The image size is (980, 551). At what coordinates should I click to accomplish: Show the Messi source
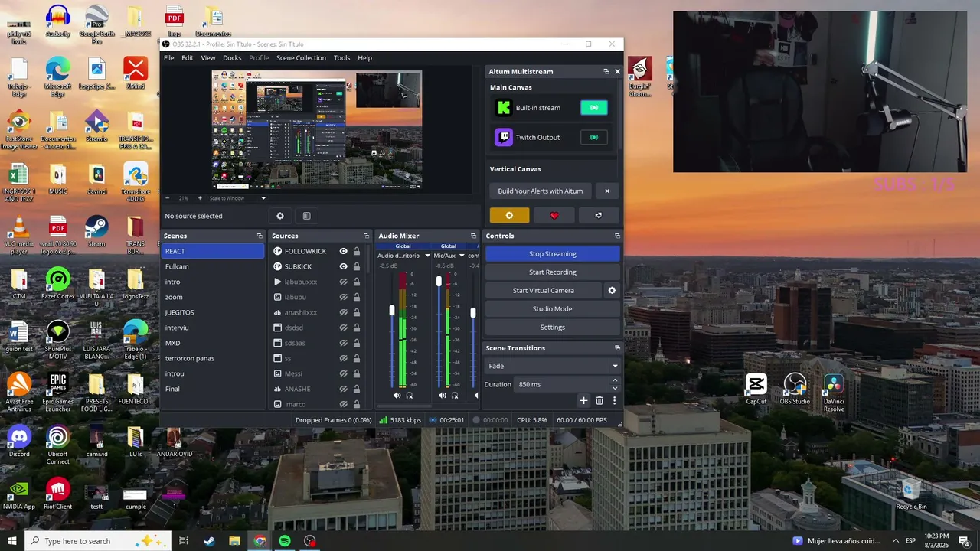pyautogui.click(x=344, y=373)
